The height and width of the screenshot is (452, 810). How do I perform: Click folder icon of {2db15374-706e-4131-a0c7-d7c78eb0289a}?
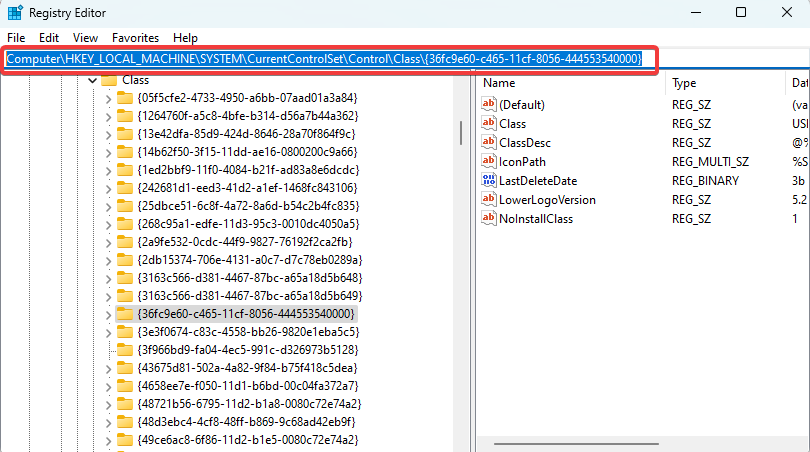click(x=124, y=260)
